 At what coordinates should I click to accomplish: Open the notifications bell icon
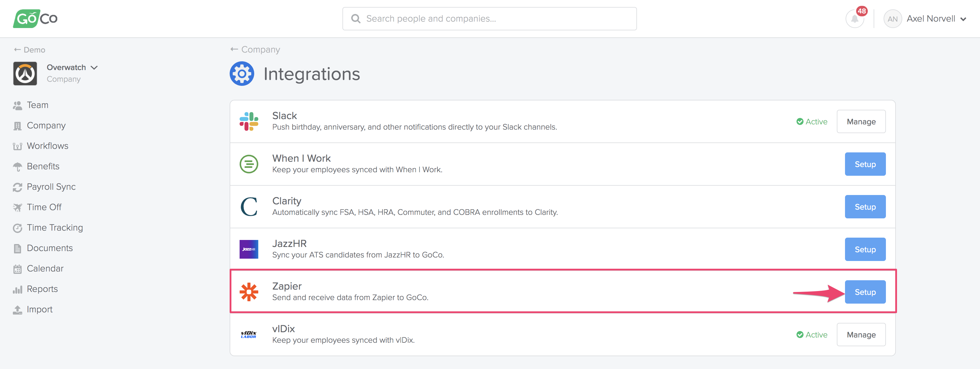854,19
